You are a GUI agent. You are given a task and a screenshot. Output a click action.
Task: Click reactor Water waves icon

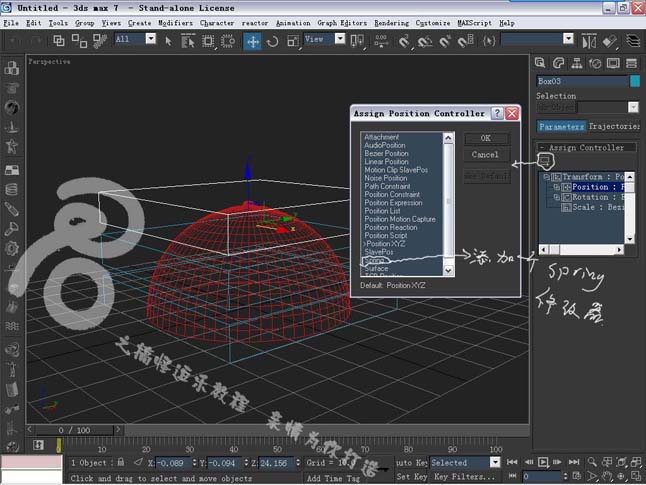point(12,326)
